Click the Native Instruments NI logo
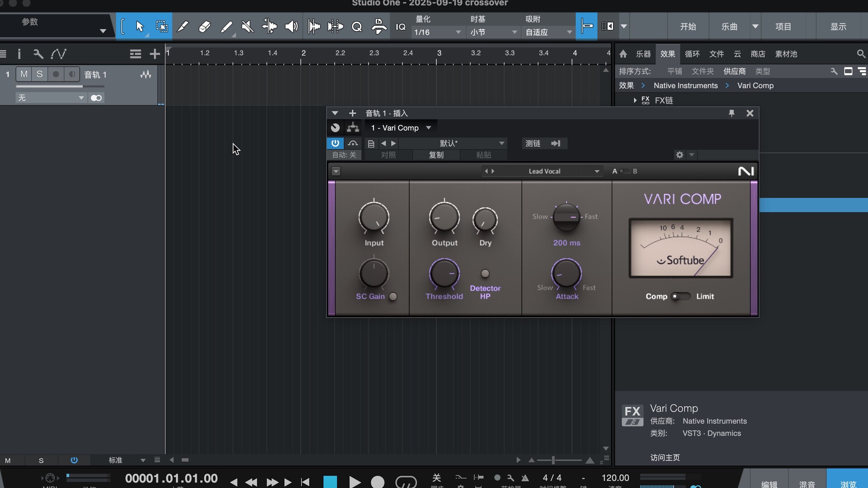The height and width of the screenshot is (488, 868). coord(746,171)
